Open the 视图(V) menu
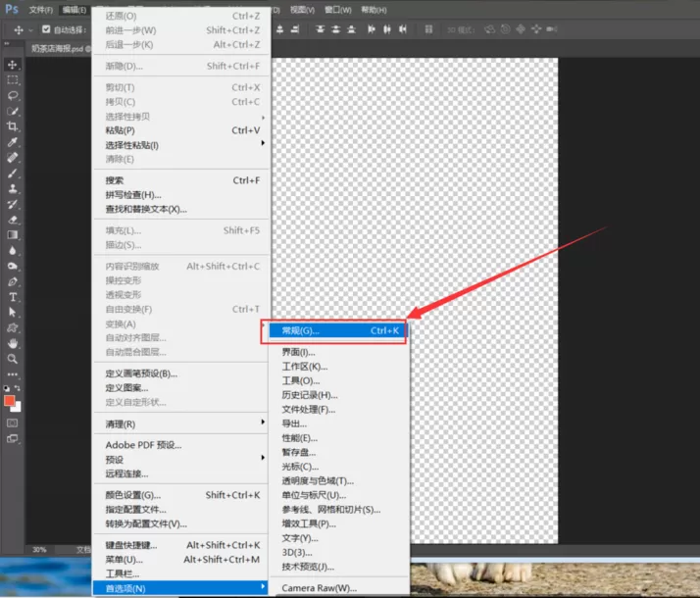This screenshot has width=700, height=598. point(302,10)
